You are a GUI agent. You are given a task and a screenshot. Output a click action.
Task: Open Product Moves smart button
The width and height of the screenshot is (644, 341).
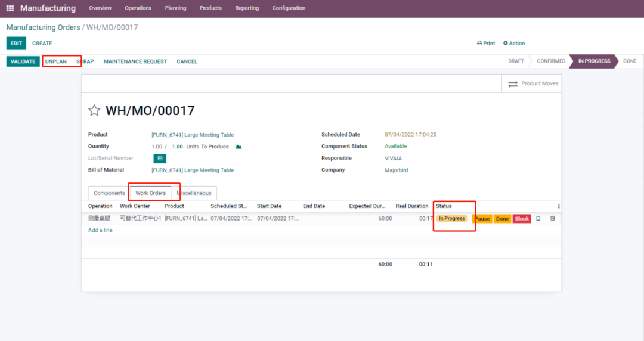click(x=532, y=84)
